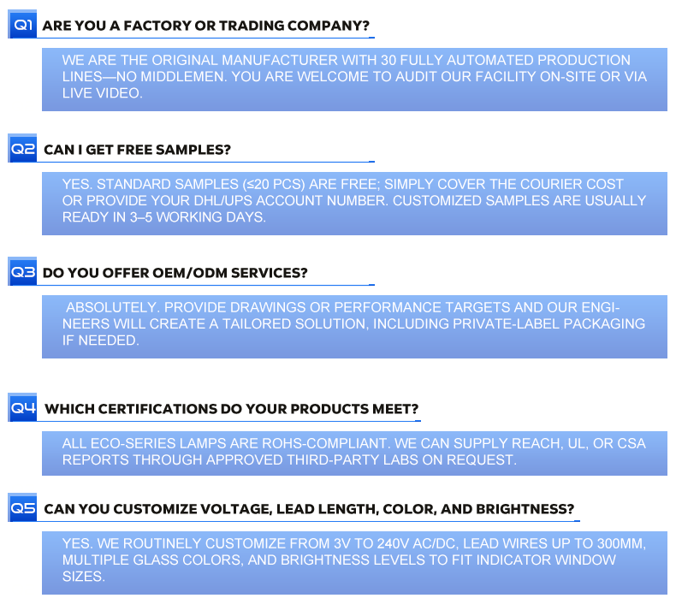The image size is (676, 616).
Task: Click the blue underline below Q4 heading
Action: pos(228,421)
